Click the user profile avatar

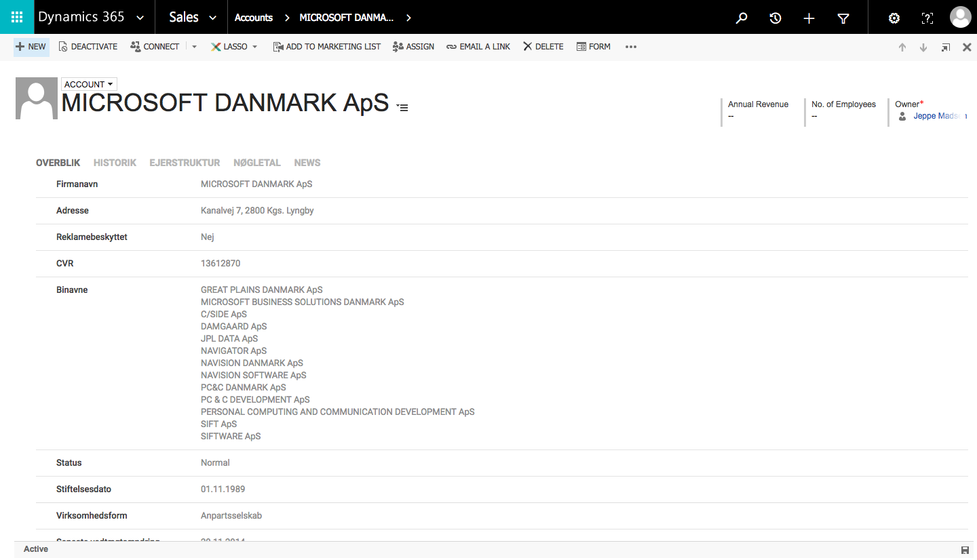click(x=960, y=17)
